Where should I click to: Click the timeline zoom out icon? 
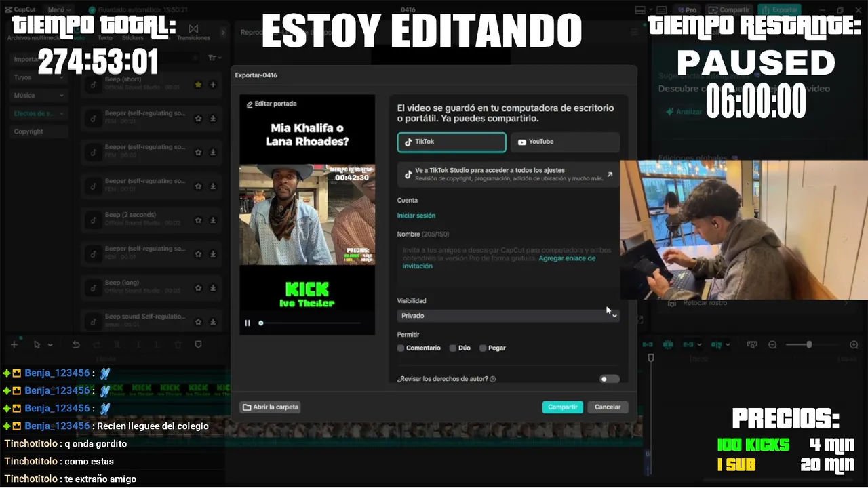(772, 345)
